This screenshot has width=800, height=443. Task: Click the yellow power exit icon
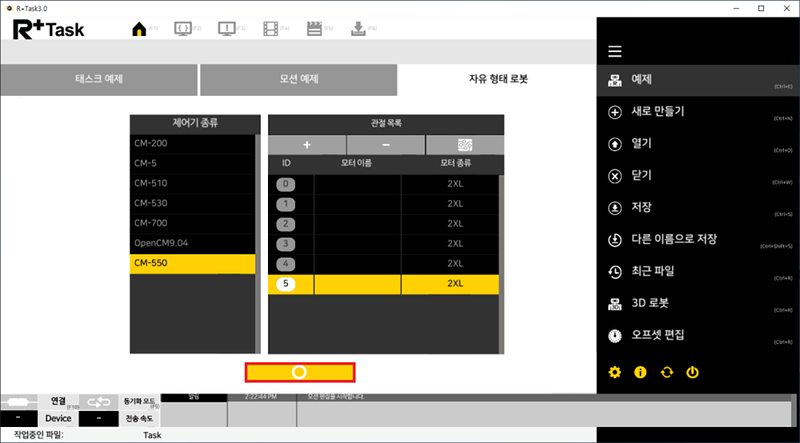[692, 372]
